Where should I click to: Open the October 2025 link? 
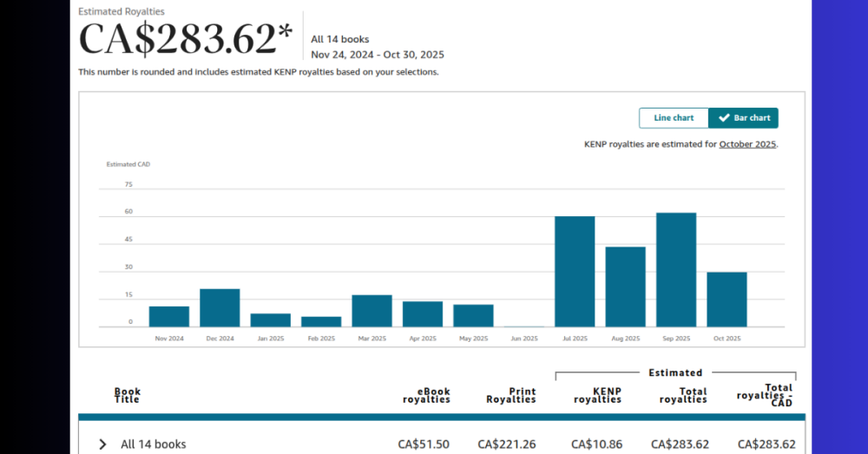coord(747,144)
